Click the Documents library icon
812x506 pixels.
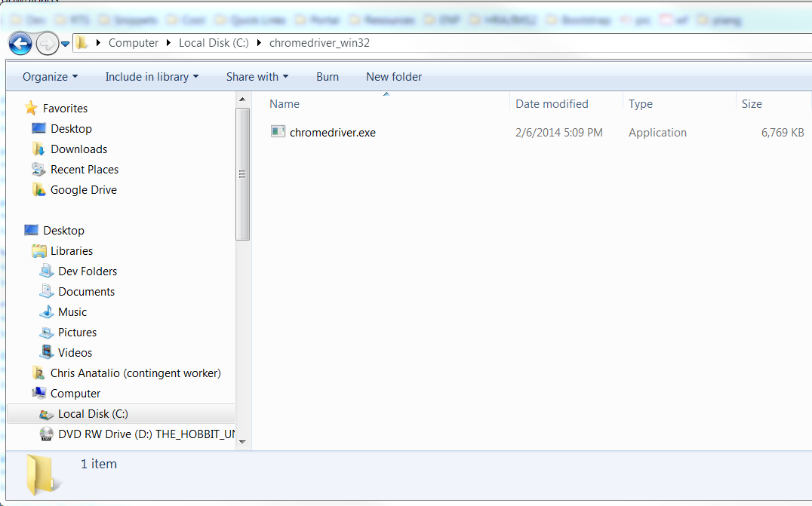pyautogui.click(x=47, y=291)
